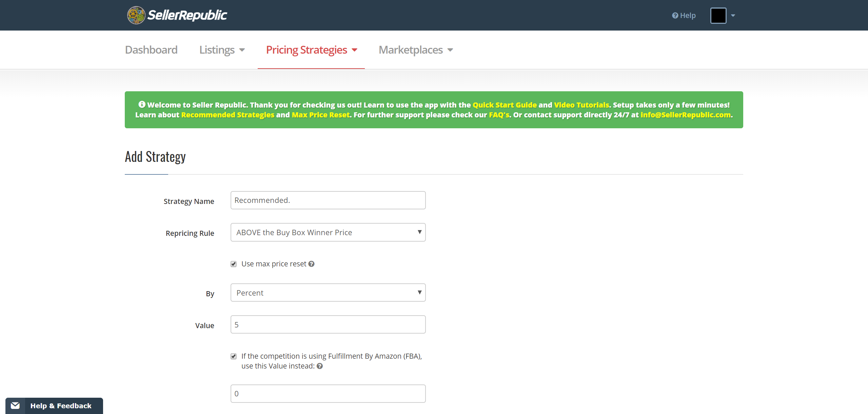The image size is (868, 414).
Task: Open Help via the question mark icon
Action: [x=675, y=15]
